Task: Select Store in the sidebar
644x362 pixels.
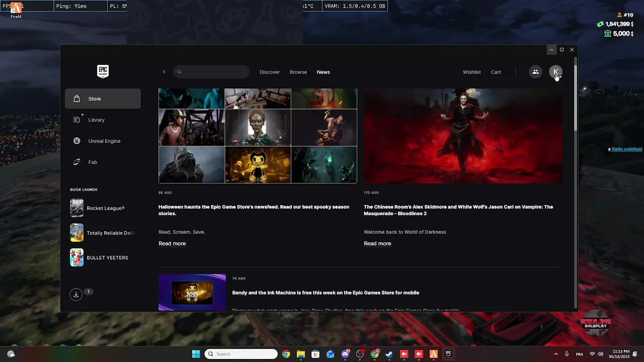Action: pos(103,99)
